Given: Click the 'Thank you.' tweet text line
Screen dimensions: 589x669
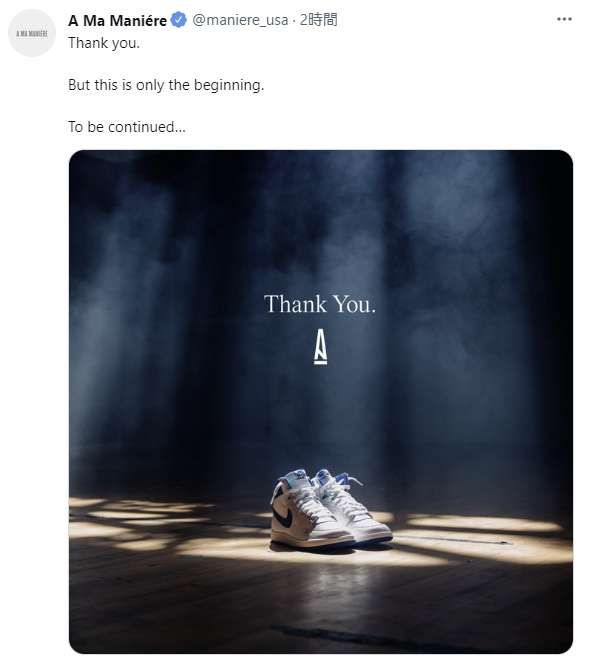Looking at the screenshot, I should coord(104,43).
